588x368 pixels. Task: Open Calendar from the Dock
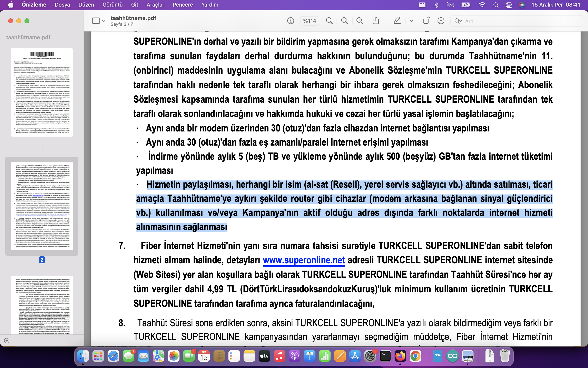[x=204, y=356]
